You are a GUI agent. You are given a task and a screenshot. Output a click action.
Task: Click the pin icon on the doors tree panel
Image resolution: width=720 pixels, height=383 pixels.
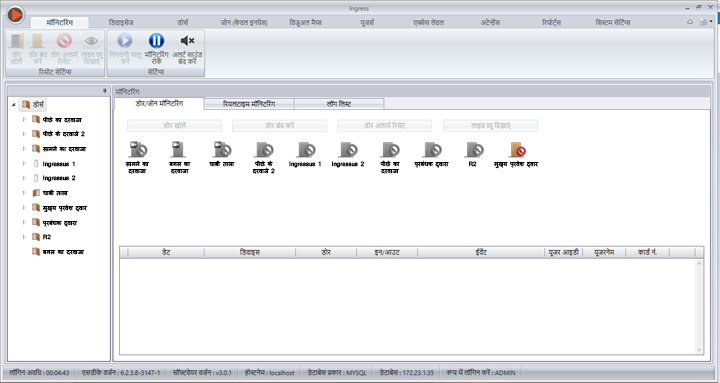pyautogui.click(x=105, y=91)
